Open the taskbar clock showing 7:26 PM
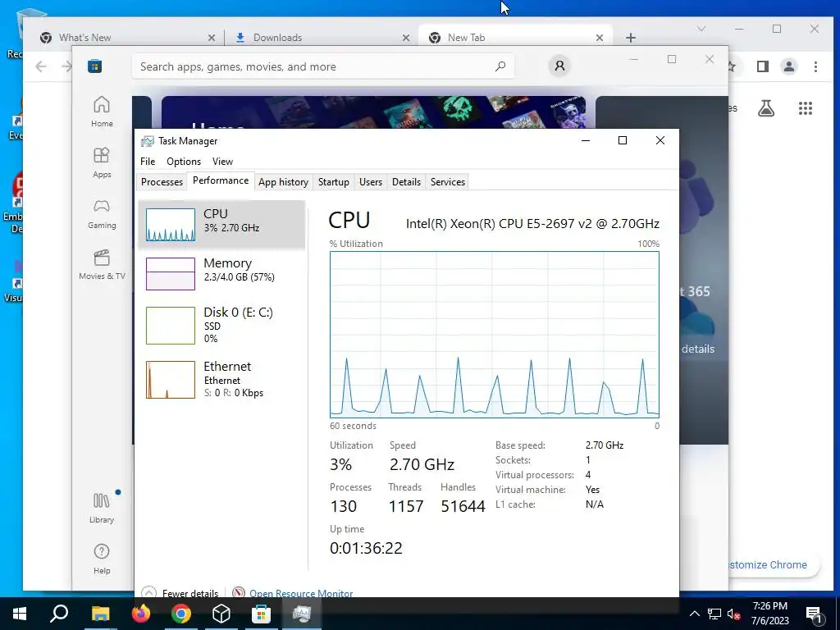 point(769,614)
